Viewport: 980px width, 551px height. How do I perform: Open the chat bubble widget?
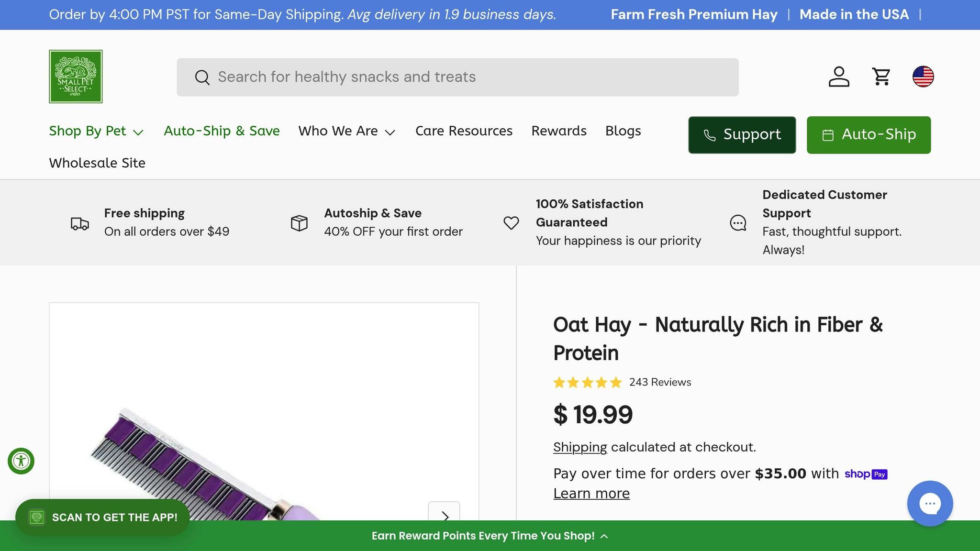(x=930, y=503)
